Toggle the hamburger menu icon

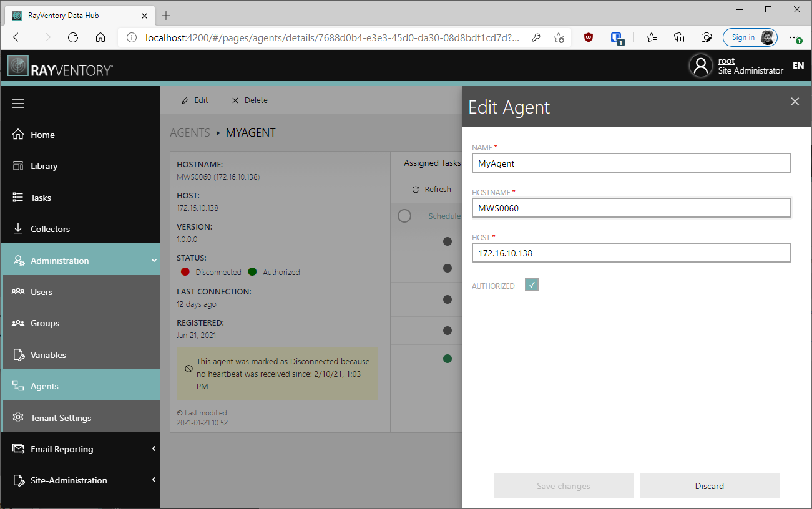pos(18,104)
